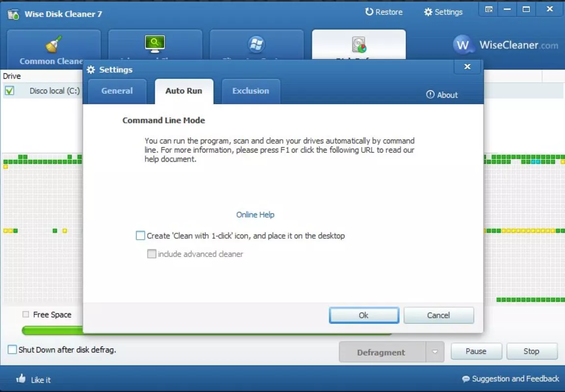Switch to the General settings tab
Viewport: 565px width, 392px height.
[x=117, y=91]
